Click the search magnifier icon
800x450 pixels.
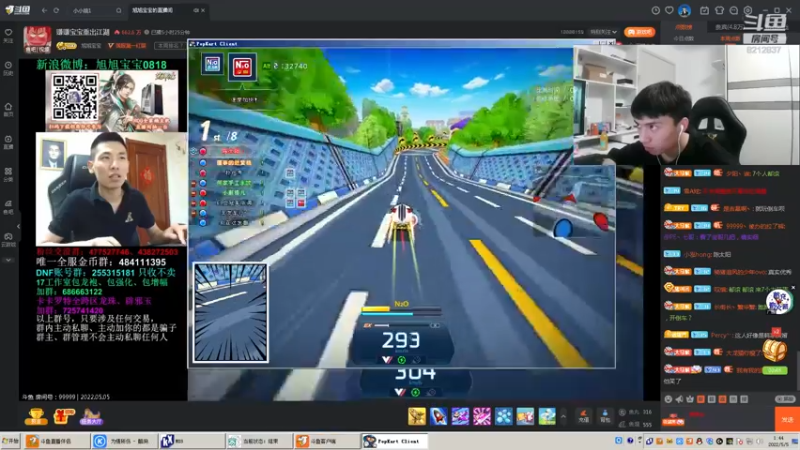[x=118, y=10]
